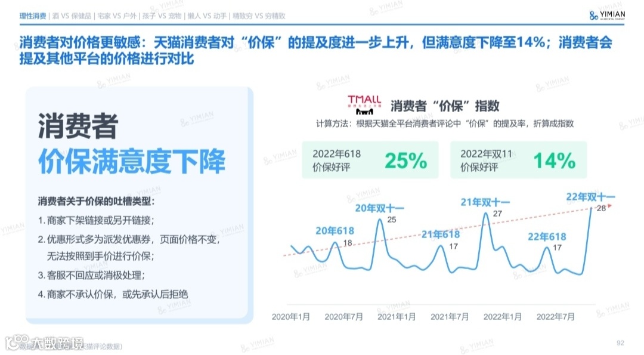Click the 21年618 peak label
This screenshot has height=355, width=644.
click(441, 234)
